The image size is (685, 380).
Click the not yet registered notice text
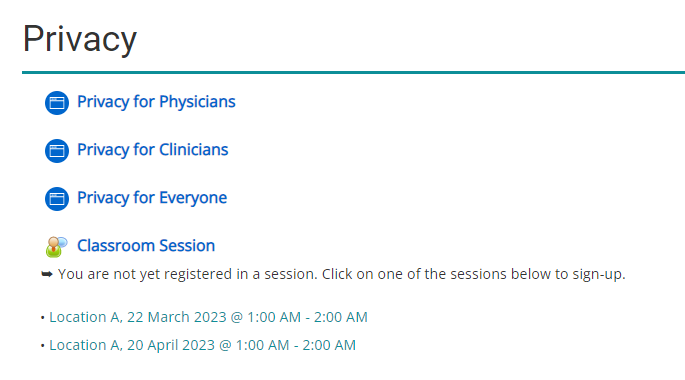tap(342, 274)
